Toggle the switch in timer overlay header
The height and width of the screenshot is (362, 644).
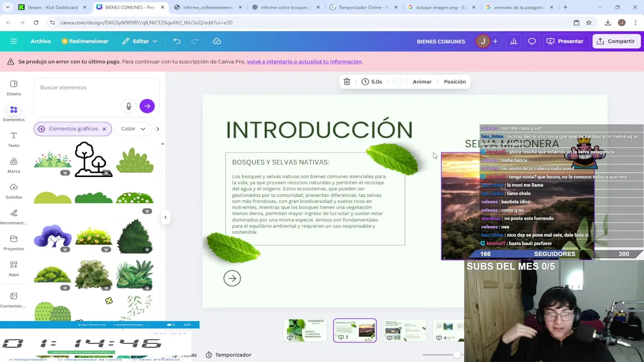(x=171, y=325)
